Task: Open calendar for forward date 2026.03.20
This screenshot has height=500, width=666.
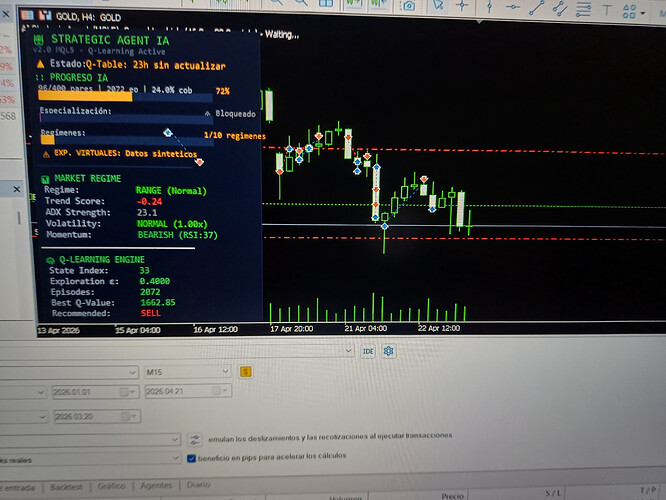Action: tap(129, 416)
